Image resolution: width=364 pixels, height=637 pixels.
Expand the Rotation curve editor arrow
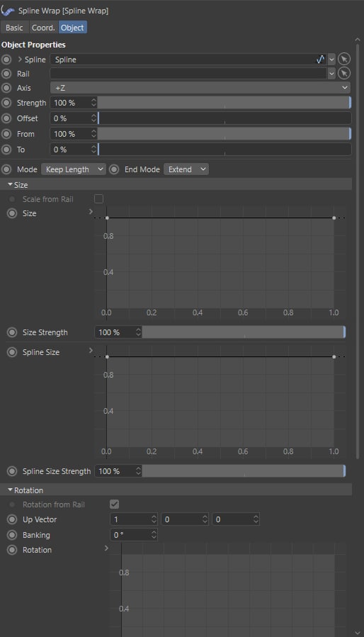pos(106,548)
